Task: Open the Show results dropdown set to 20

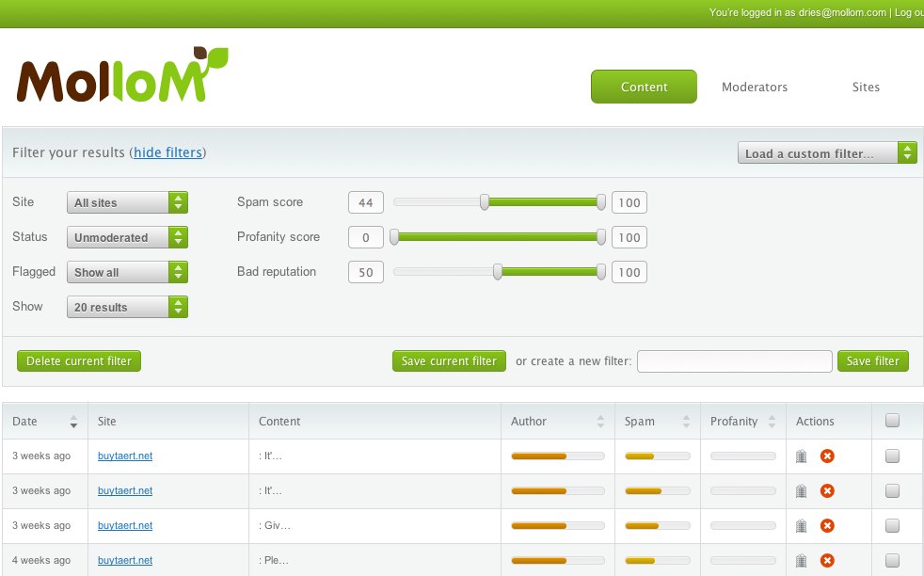Action: (127, 306)
